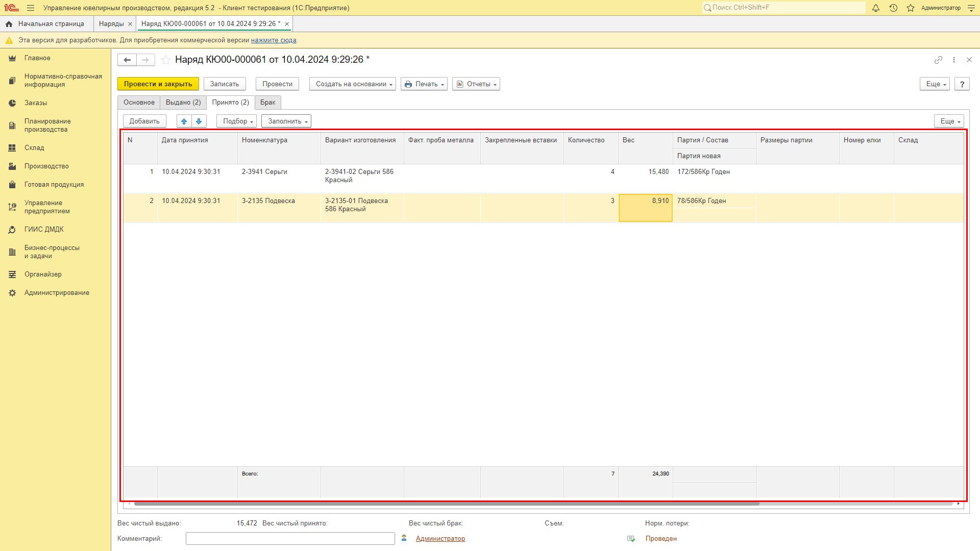
Task: Open favorites star icon in title bar
Action: coord(911,8)
